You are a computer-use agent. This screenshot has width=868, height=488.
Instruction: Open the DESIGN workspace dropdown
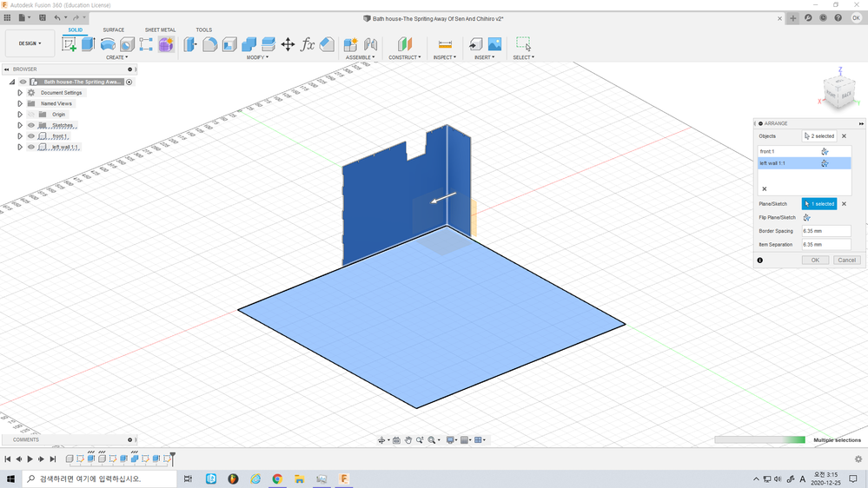pos(30,43)
